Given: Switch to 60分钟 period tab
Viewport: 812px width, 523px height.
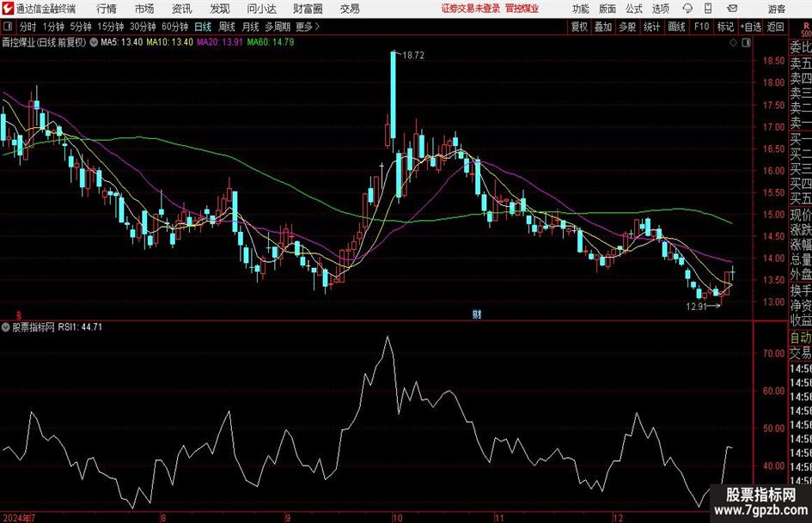Looking at the screenshot, I should [175, 27].
